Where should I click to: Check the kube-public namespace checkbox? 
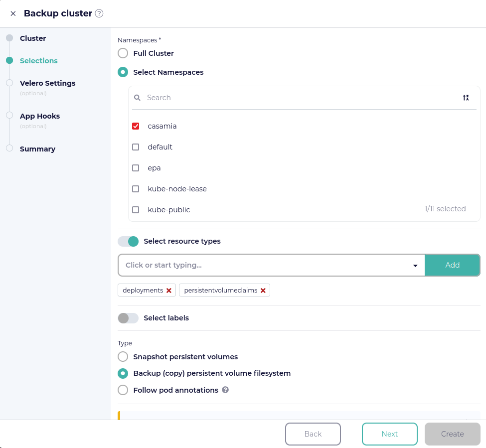pos(136,210)
